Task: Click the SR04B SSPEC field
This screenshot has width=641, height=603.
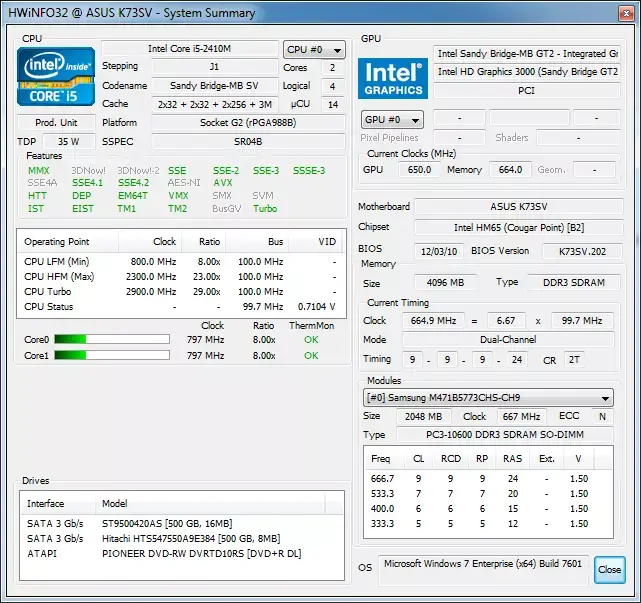Action: 248,141
